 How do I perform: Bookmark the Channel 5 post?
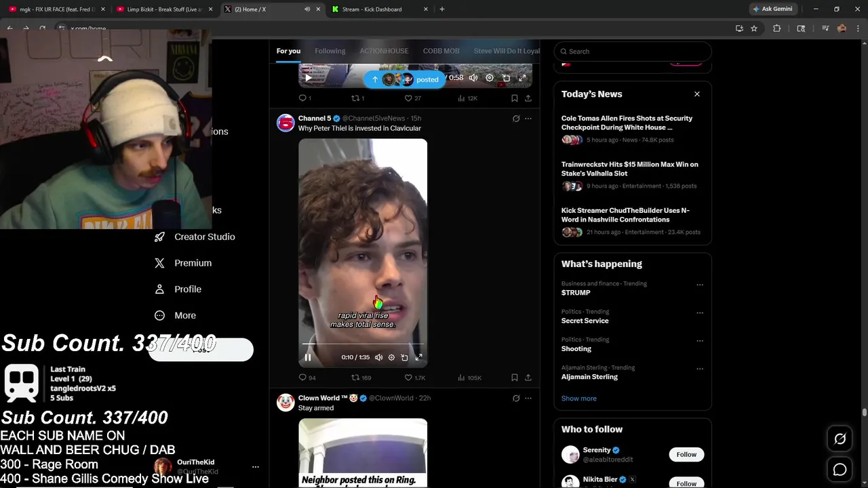514,378
